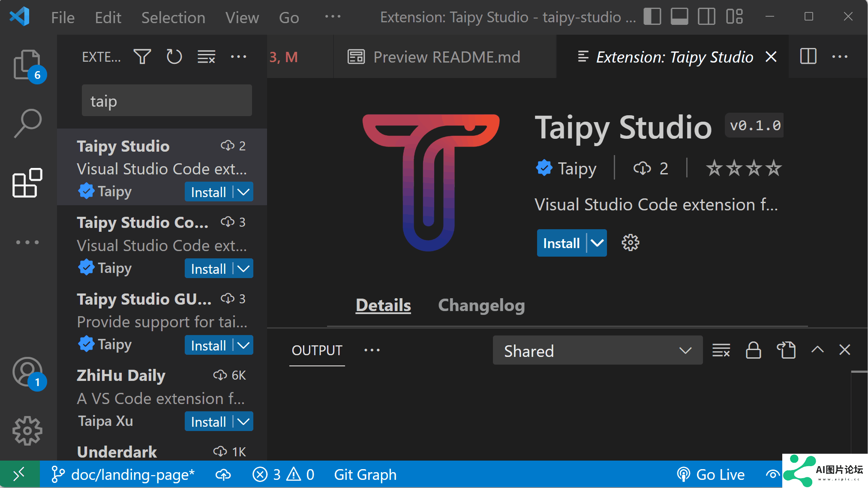Open the Explorer view in activity bar
868x488 pixels.
click(x=27, y=65)
